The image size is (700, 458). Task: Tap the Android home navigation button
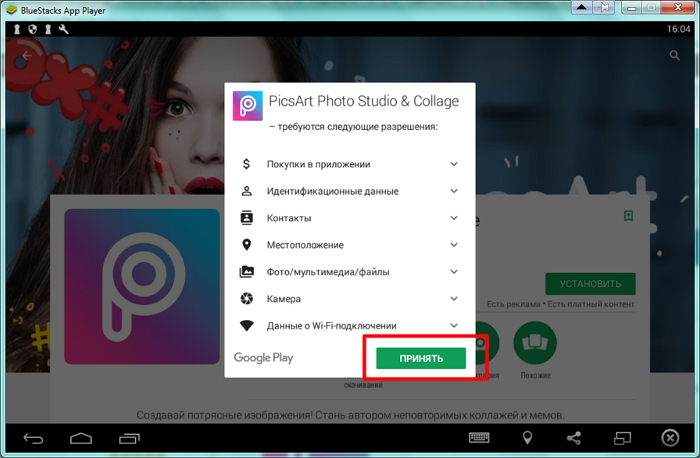coord(81,439)
